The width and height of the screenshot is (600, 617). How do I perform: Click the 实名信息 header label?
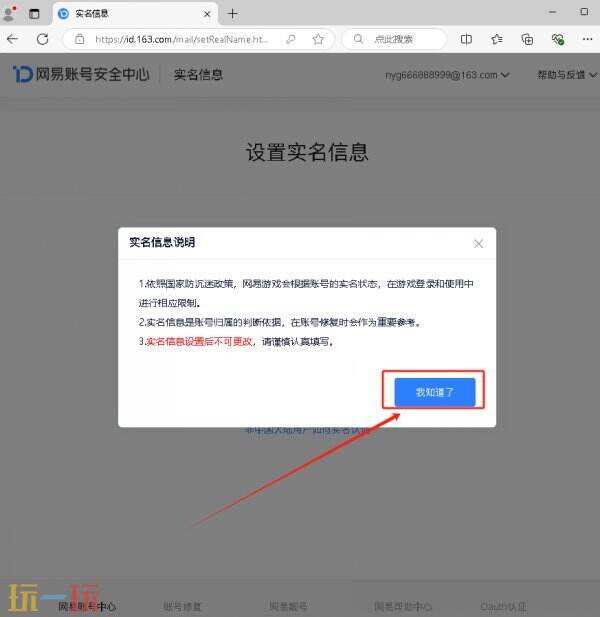coord(198,74)
